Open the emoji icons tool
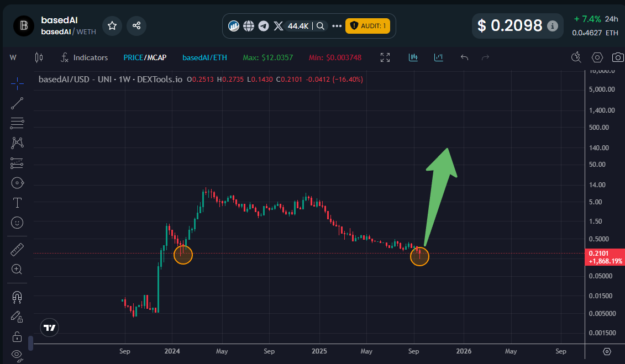 (x=17, y=223)
